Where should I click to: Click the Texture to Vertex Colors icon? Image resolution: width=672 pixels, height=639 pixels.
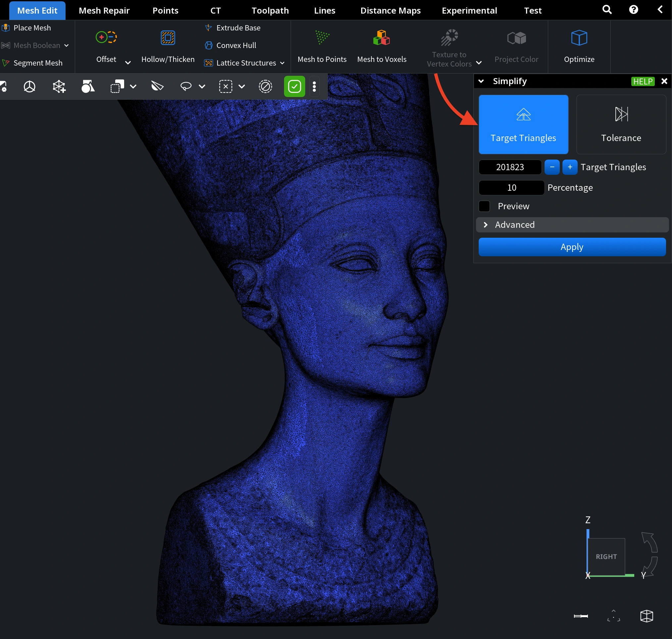pyautogui.click(x=449, y=37)
